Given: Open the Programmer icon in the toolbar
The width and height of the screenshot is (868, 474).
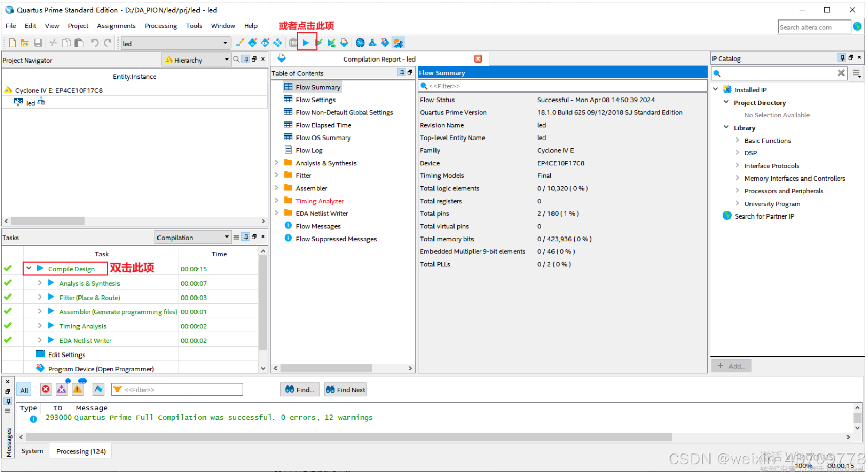Looking at the screenshot, I should [x=385, y=43].
